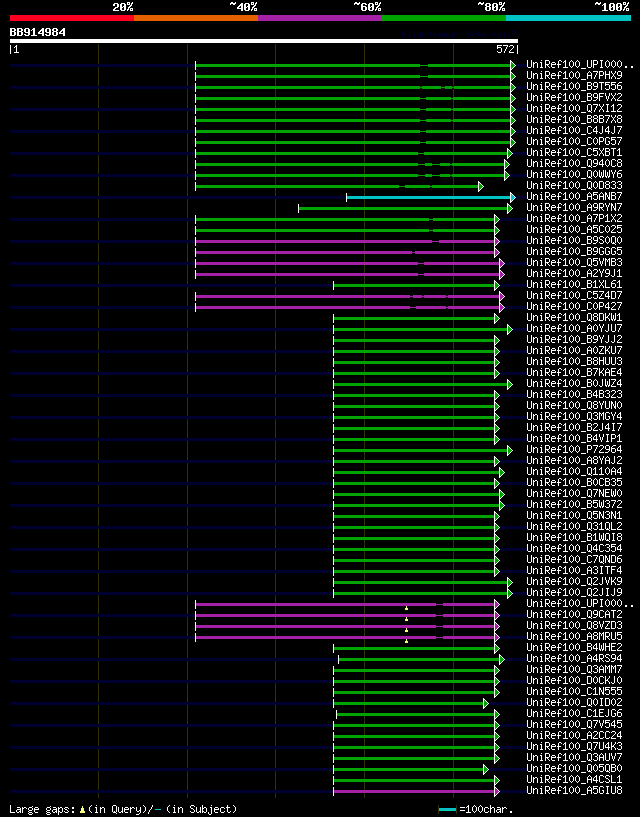The height and width of the screenshot is (817, 640).
Task: Select the UniRef100_A4CSL1 label
Action: (574, 779)
